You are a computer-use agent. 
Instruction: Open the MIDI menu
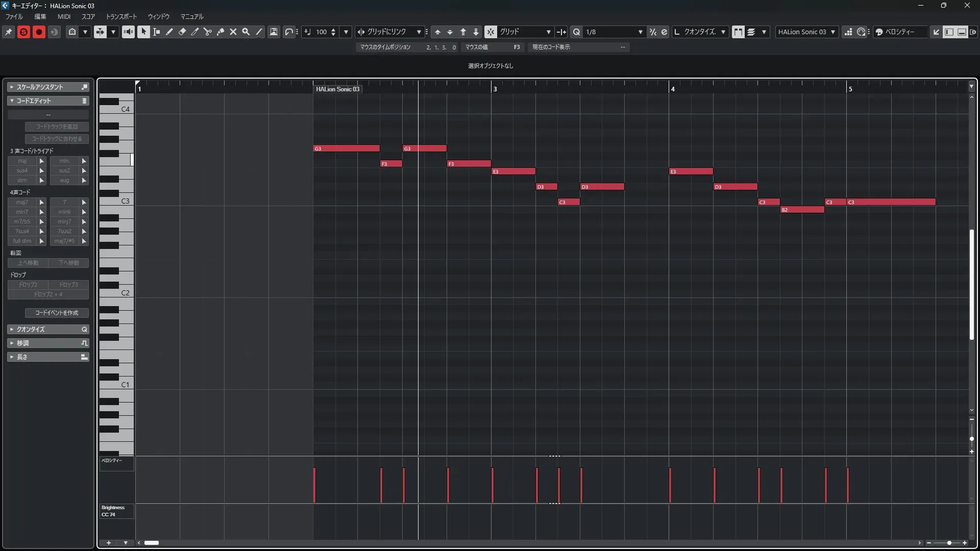(x=64, y=16)
